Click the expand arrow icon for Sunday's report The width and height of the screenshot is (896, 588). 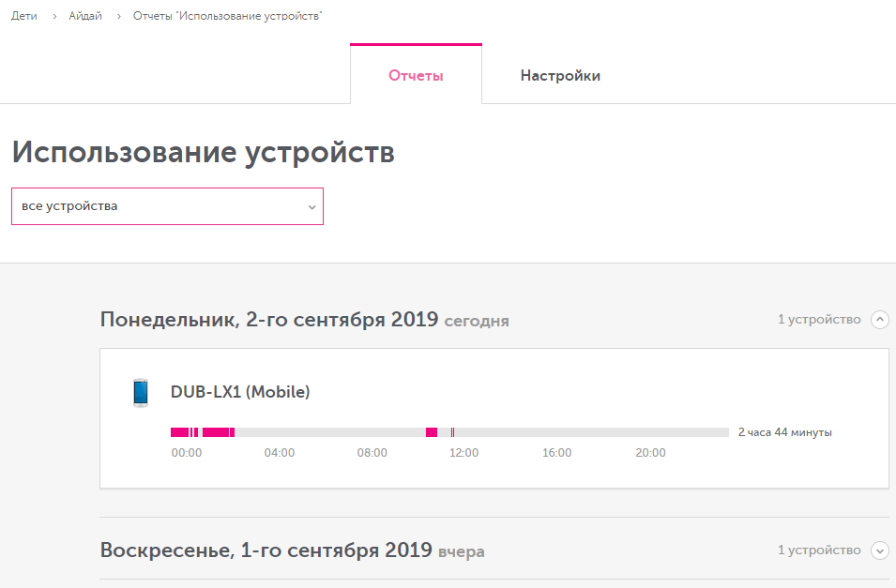tap(879, 550)
